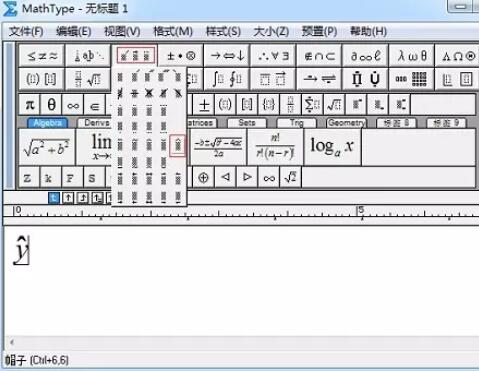Switch to the Sets tab
Image resolution: width=479 pixels, height=371 pixels.
pos(247,123)
